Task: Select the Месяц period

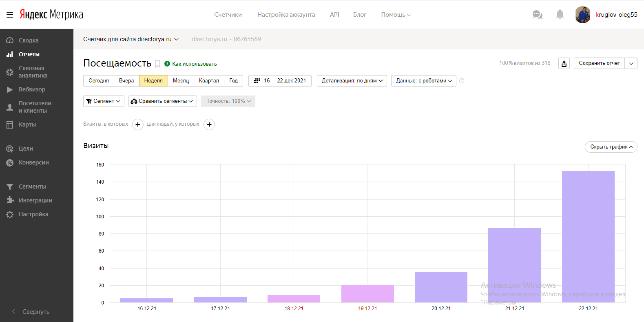Action: tap(181, 81)
